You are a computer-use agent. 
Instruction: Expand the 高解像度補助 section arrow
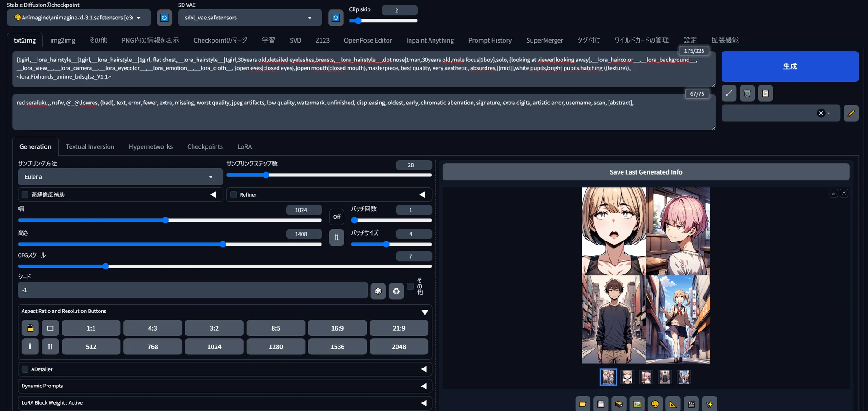click(x=213, y=194)
